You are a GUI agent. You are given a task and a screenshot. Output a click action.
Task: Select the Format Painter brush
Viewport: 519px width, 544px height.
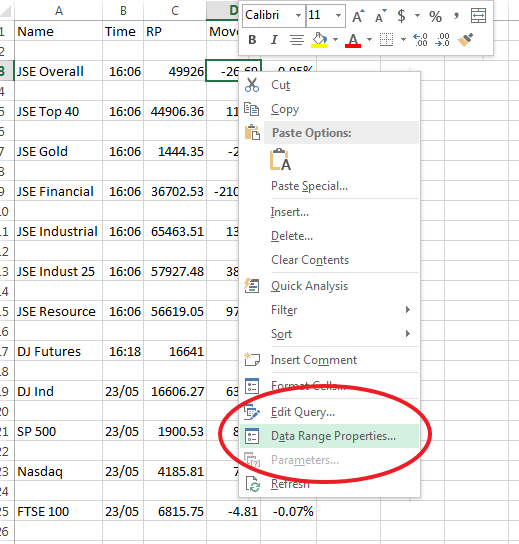pos(466,40)
